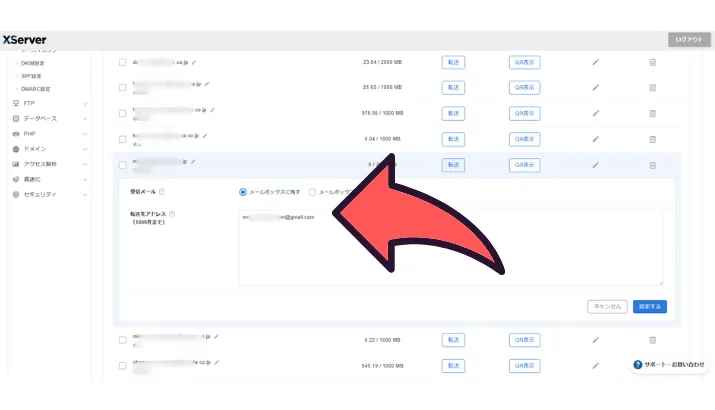Click 転送 for the 23.04 / 2000 MB account

(453, 62)
